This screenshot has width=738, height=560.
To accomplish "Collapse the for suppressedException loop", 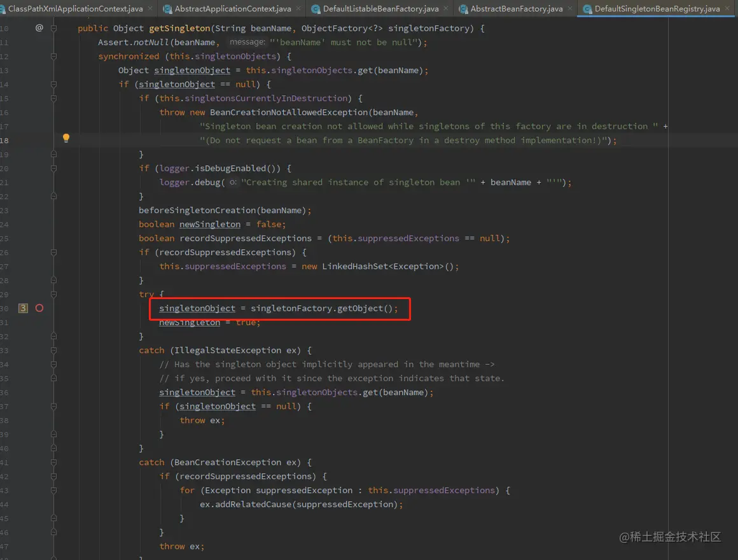I will pyautogui.click(x=53, y=491).
